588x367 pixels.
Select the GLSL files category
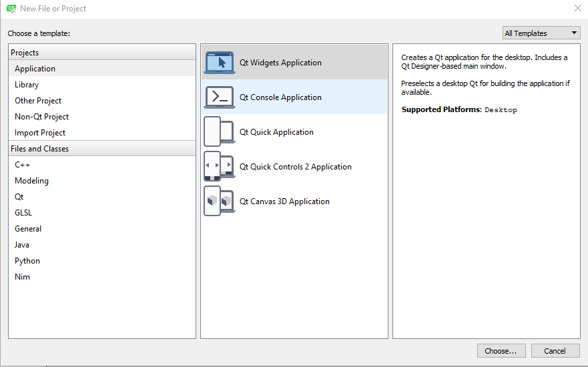(x=102, y=213)
